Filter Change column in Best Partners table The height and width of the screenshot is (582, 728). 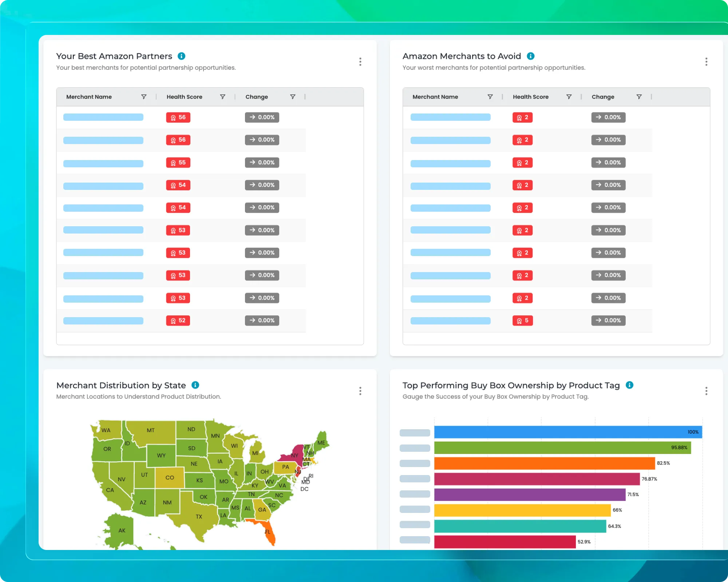[293, 97]
